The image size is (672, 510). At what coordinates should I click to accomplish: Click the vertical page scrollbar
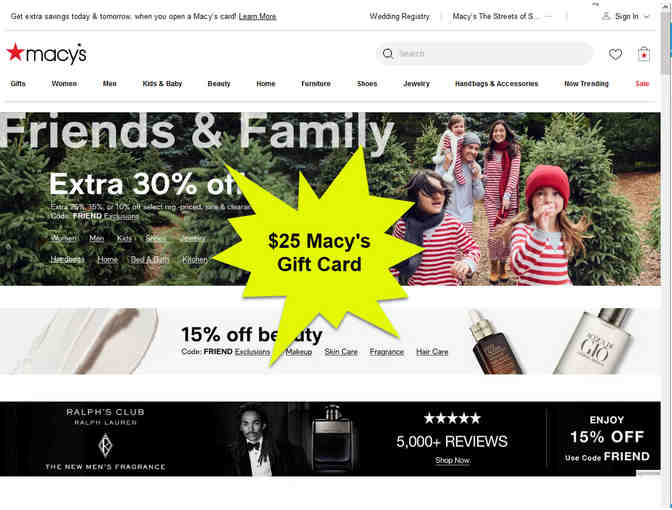pyautogui.click(x=666, y=255)
